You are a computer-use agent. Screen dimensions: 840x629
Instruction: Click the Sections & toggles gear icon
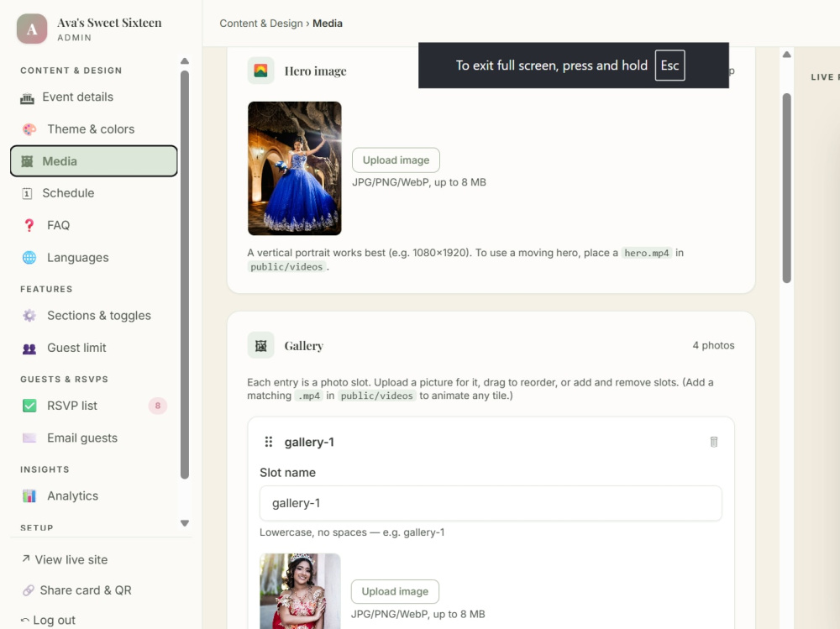[29, 316]
